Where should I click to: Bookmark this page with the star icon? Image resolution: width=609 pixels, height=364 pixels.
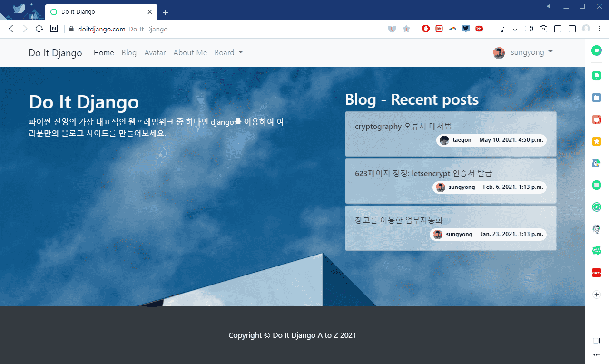tap(406, 29)
